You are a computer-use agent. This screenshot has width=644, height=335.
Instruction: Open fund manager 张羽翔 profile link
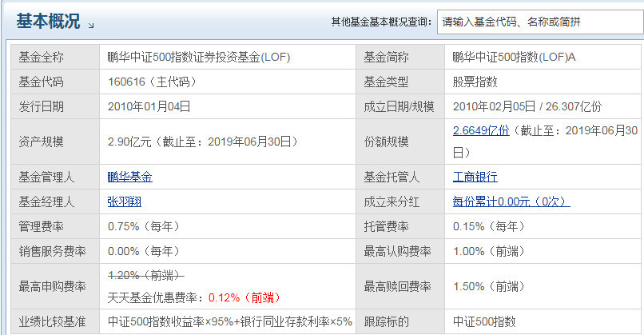[125, 201]
